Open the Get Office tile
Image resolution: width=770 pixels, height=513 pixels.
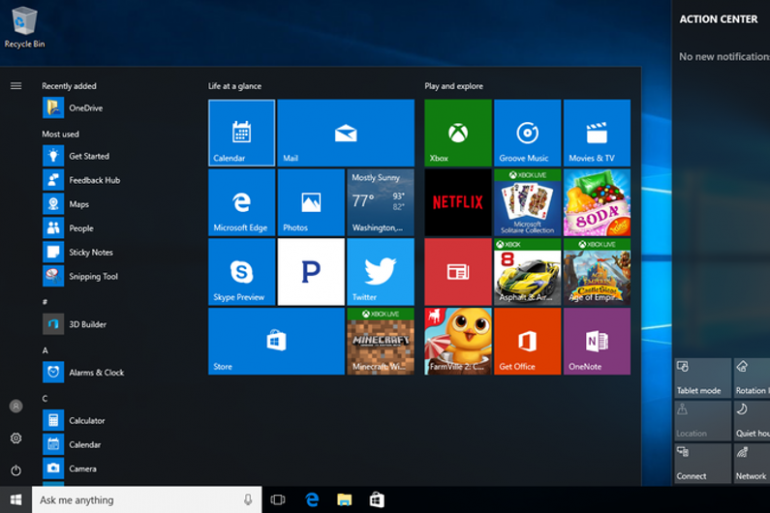[527, 341]
